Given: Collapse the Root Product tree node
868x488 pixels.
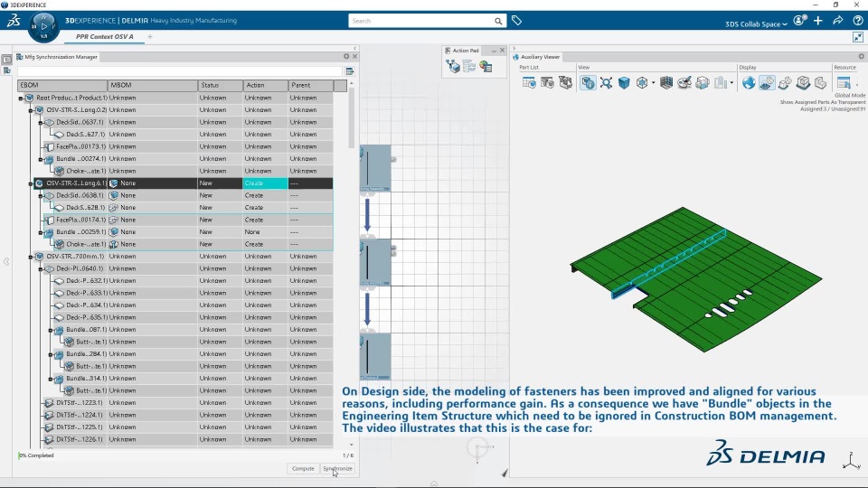Looking at the screenshot, I should (21, 98).
